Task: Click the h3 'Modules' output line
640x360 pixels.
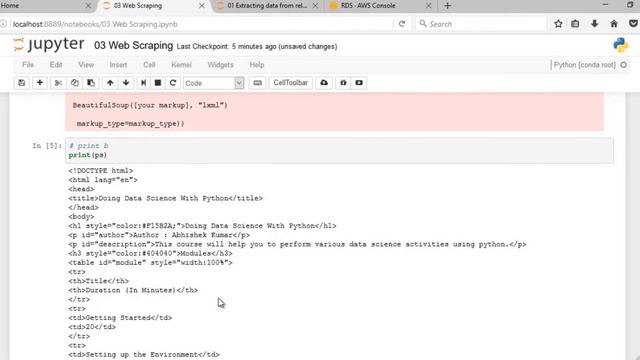Action: (x=151, y=253)
